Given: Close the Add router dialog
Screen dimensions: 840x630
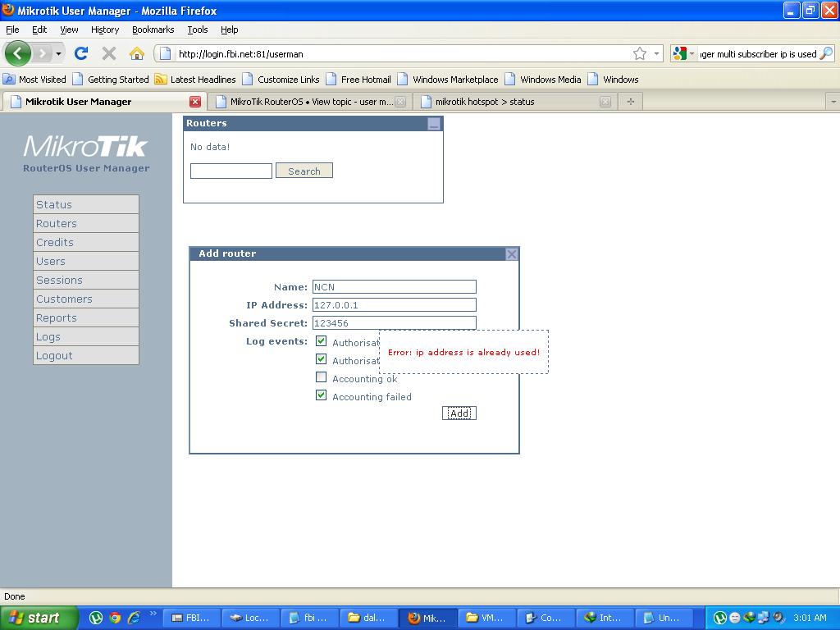Looking at the screenshot, I should [x=512, y=254].
